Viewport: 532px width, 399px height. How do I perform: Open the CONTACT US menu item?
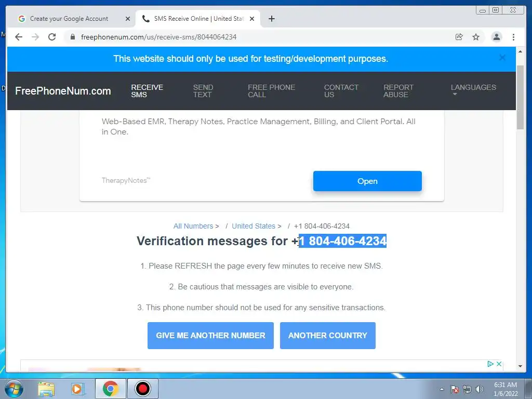click(341, 91)
